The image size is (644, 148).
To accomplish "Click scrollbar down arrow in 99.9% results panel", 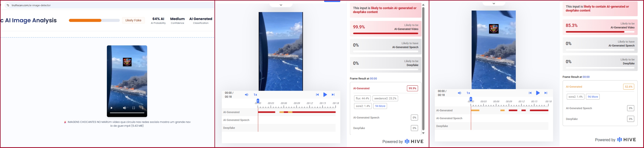I will coord(423,133).
